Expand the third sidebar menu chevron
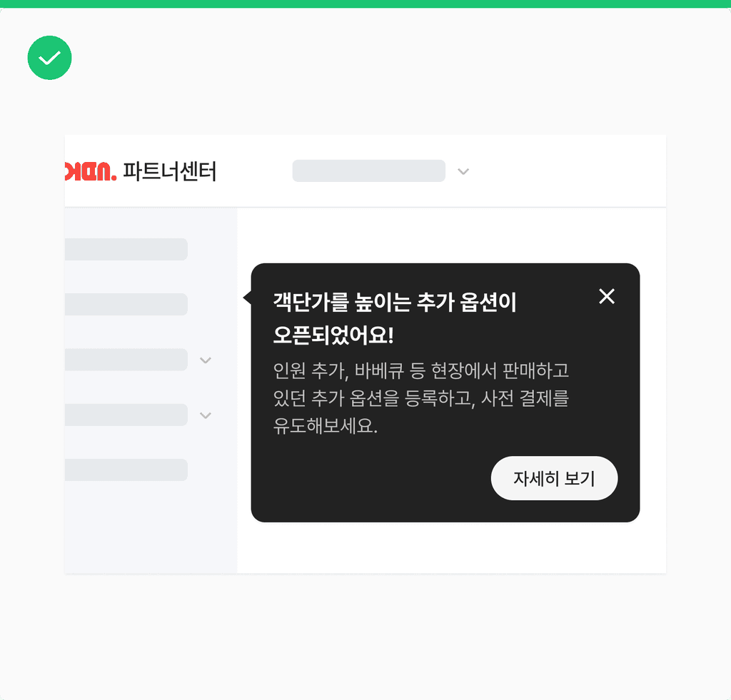The width and height of the screenshot is (731, 700). click(x=206, y=360)
